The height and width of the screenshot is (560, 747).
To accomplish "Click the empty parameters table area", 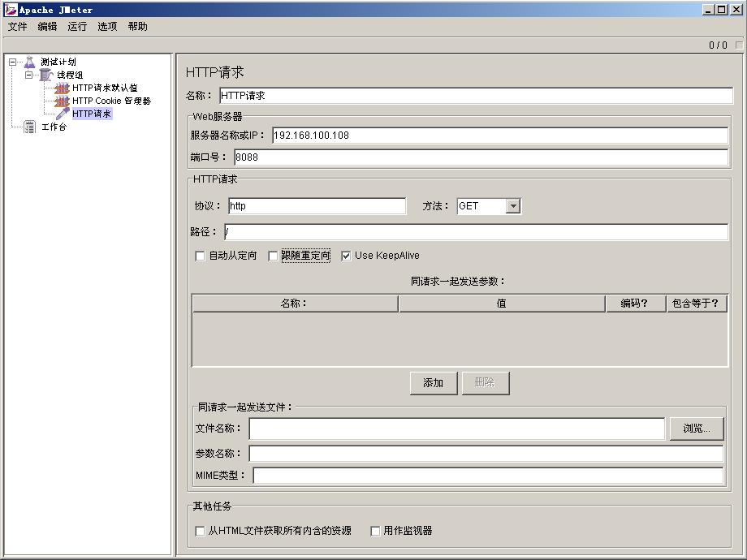I will (460, 339).
